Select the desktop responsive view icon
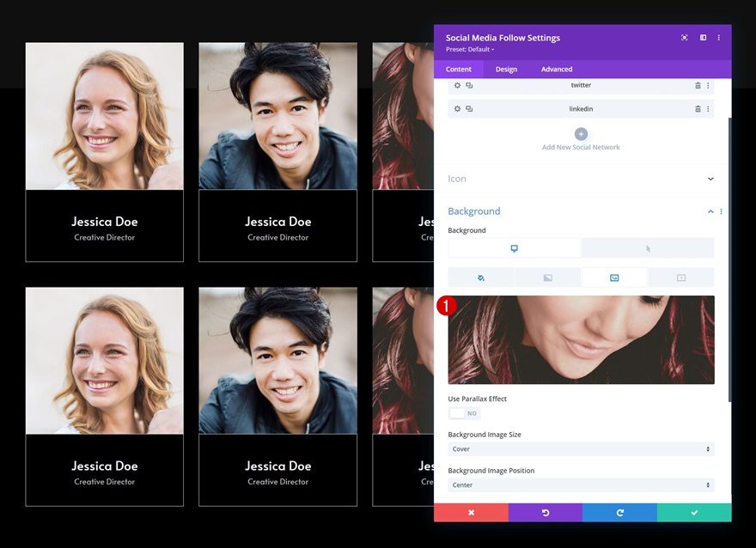This screenshot has width=756, height=548. click(515, 247)
